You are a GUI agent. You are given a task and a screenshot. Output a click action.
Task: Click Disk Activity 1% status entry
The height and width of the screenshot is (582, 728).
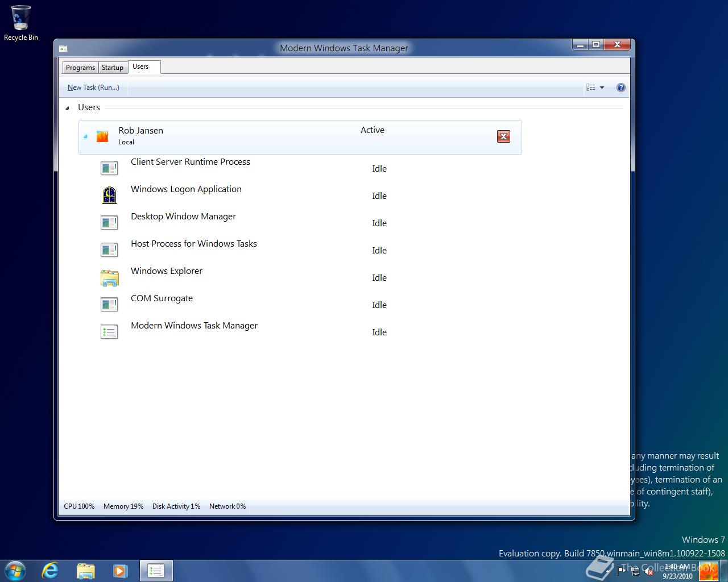click(176, 506)
